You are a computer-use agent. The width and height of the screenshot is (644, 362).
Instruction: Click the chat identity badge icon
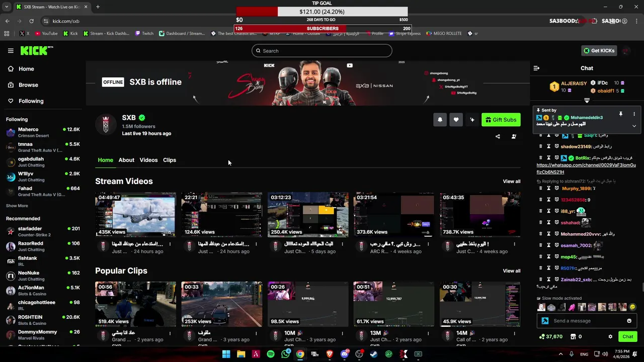pyautogui.click(x=544, y=321)
